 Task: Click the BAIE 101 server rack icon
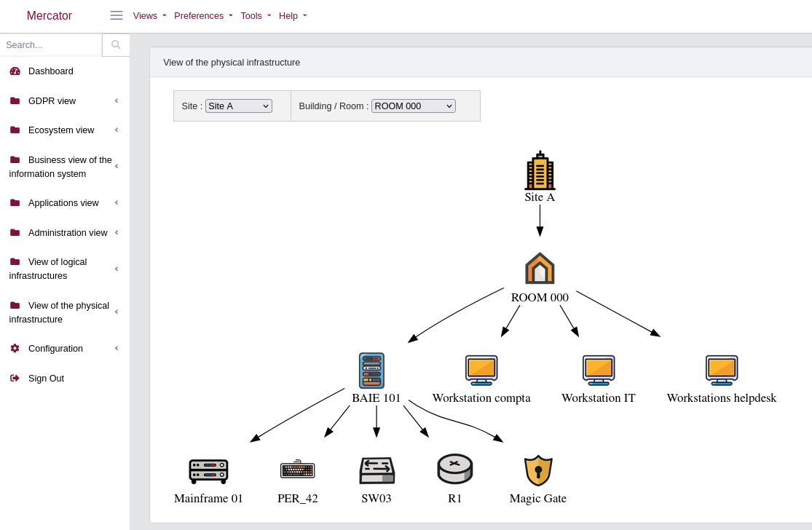click(x=371, y=371)
